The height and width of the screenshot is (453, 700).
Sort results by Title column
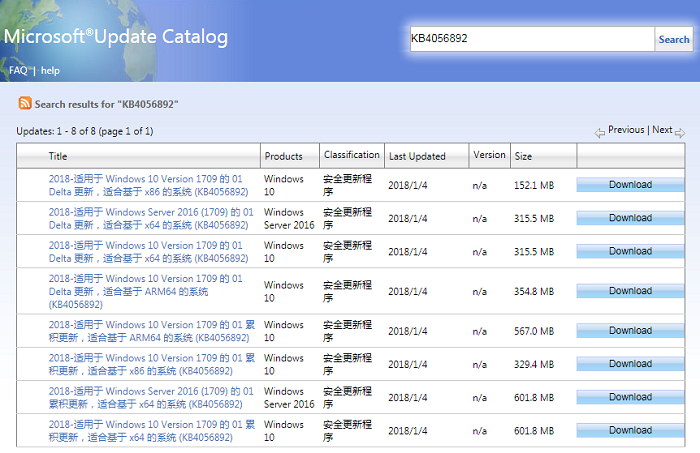tap(58, 156)
